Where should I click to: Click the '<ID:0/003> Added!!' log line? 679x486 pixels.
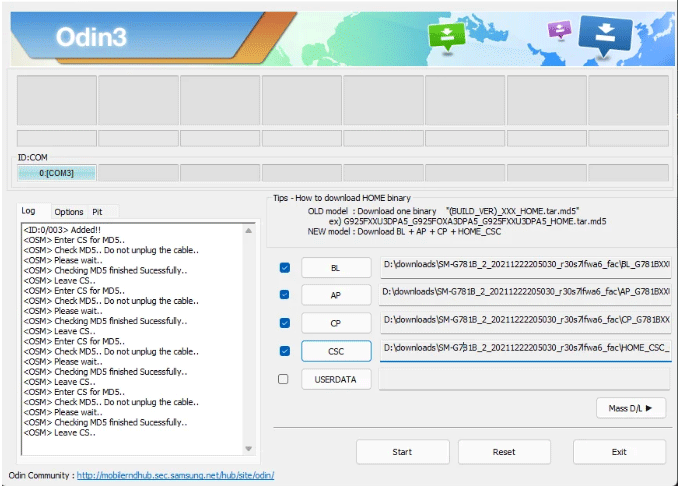click(x=62, y=230)
